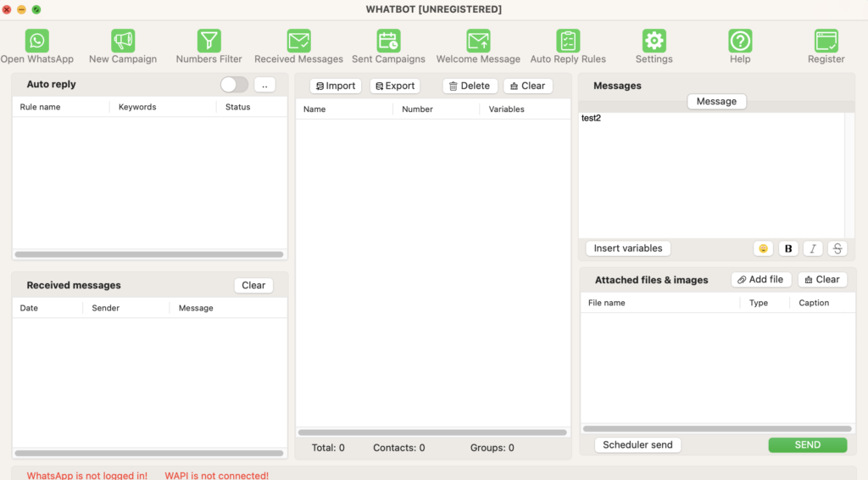The image size is (868, 480).
Task: Open Welcome Message icon
Action: pos(478,41)
